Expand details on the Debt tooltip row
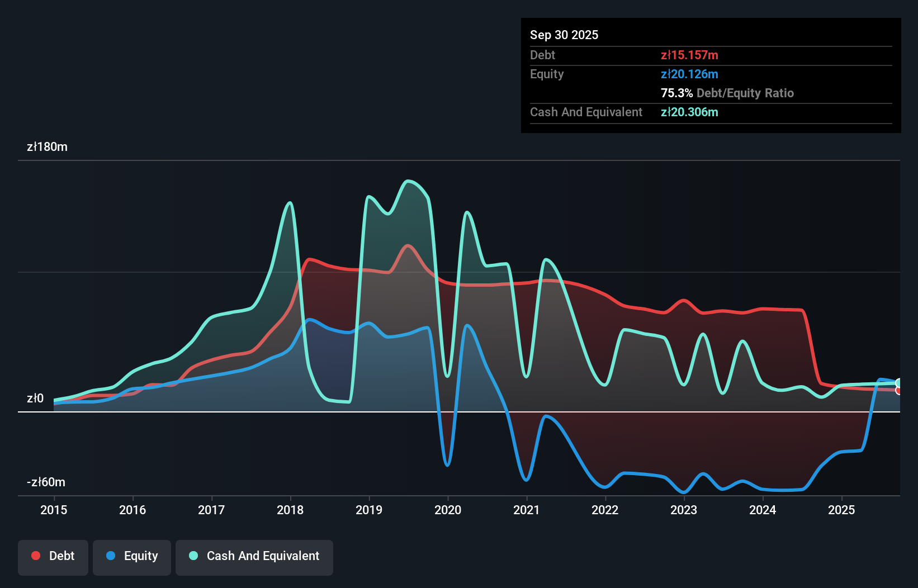The height and width of the screenshot is (588, 918). [615, 55]
